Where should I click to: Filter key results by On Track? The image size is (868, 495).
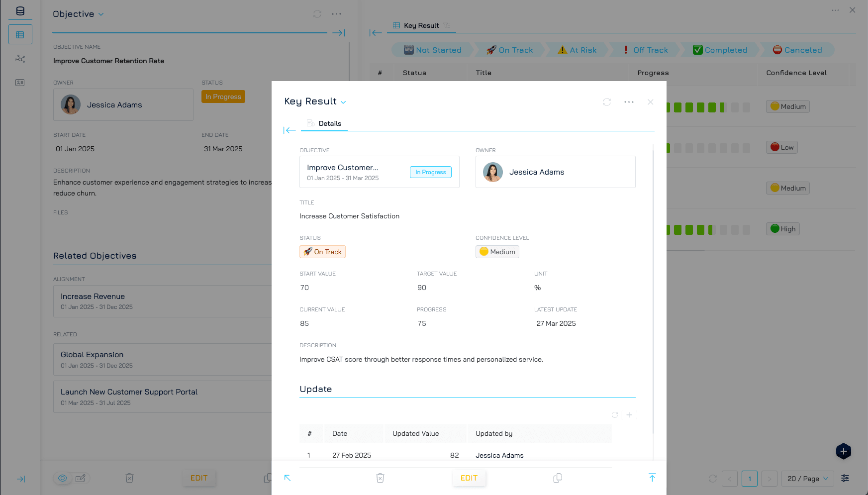509,50
